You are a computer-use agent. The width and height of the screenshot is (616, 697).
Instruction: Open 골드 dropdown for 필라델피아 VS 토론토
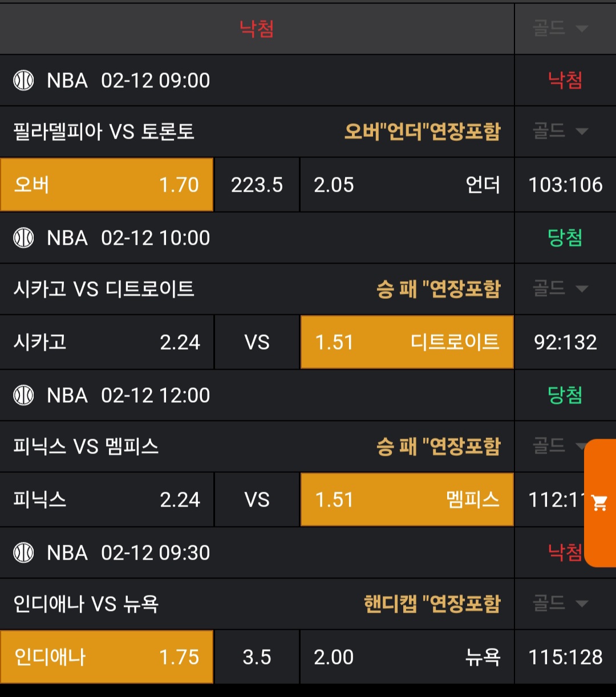click(x=560, y=131)
